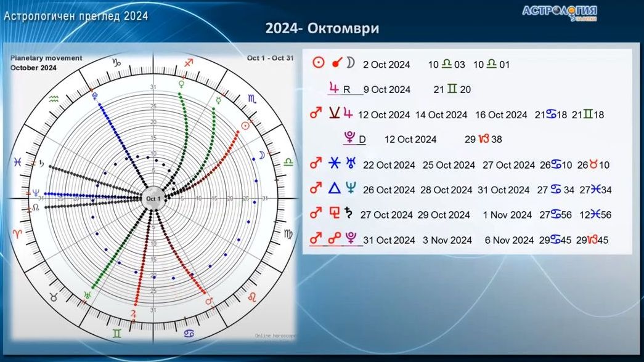Click the Gemini symbol in the 9 Oct row
Image resolution: width=644 pixels, height=362 pixels.
(x=452, y=89)
